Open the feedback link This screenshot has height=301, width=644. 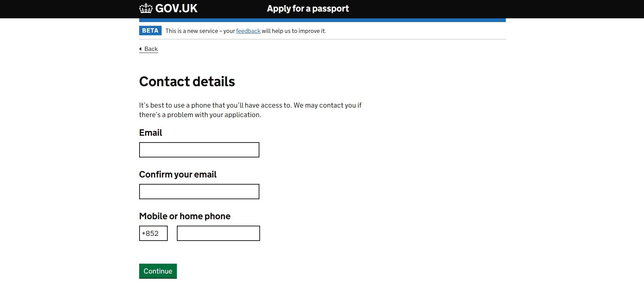click(x=248, y=31)
